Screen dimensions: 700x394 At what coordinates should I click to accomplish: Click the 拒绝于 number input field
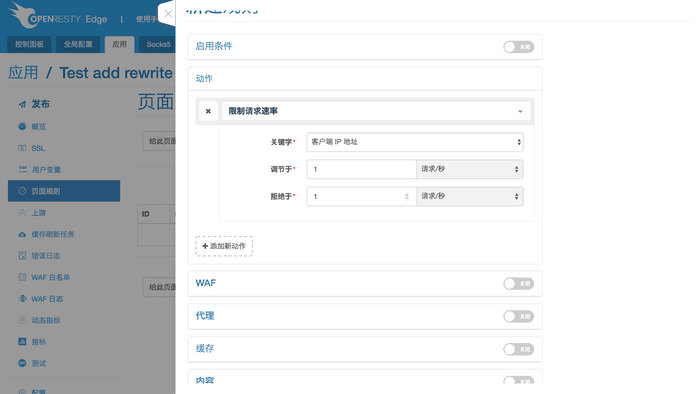(x=361, y=196)
